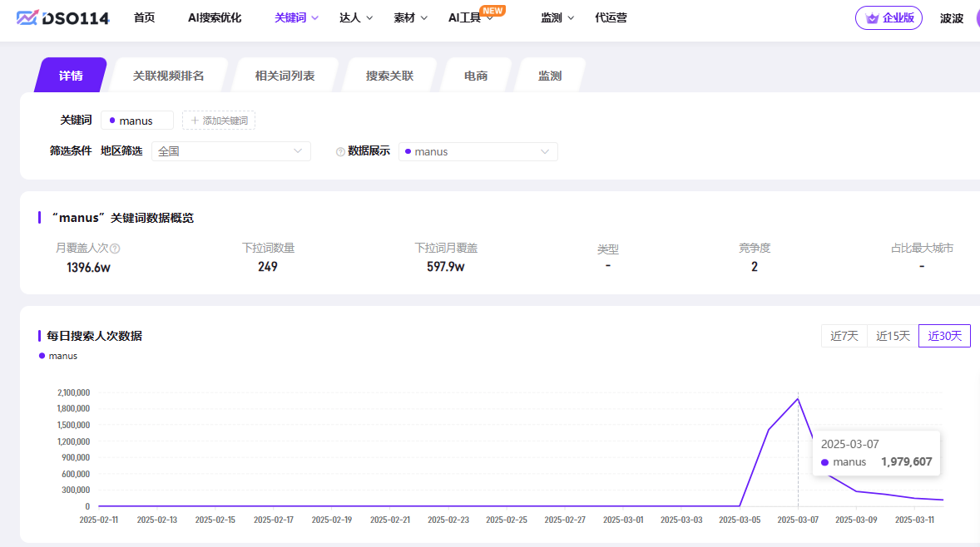Image resolution: width=980 pixels, height=547 pixels.
Task: Open the 数据展示 manus dropdown
Action: [x=478, y=151]
